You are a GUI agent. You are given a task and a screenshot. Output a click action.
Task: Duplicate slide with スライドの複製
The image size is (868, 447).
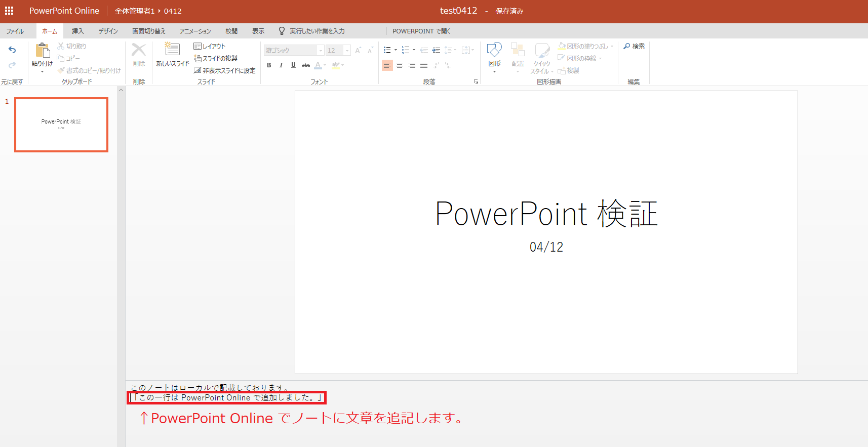pos(216,58)
